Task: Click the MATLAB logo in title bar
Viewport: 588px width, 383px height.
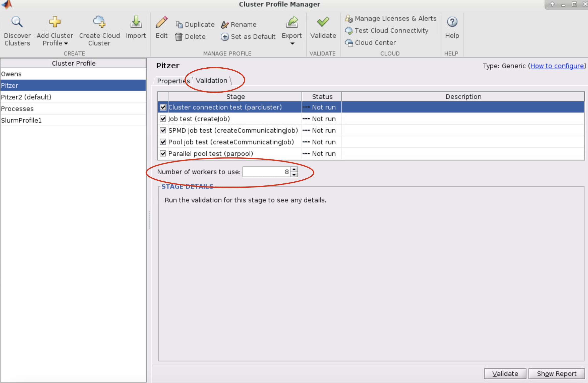Action: click(x=7, y=4)
